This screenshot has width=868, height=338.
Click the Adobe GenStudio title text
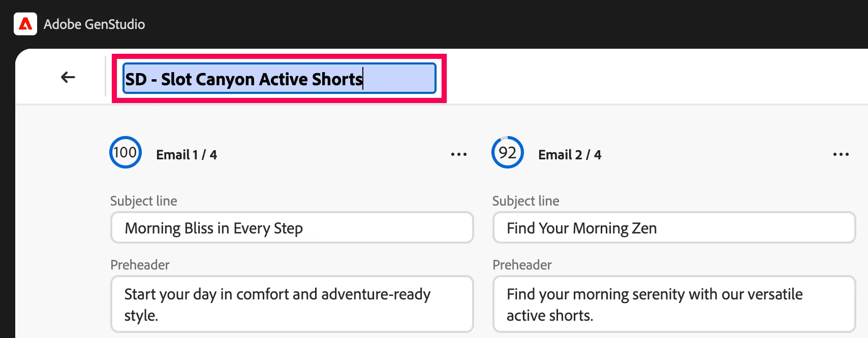point(95,24)
